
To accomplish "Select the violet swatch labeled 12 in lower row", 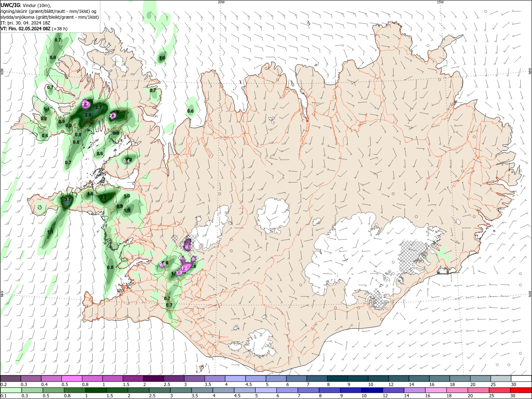I will click(393, 390).
